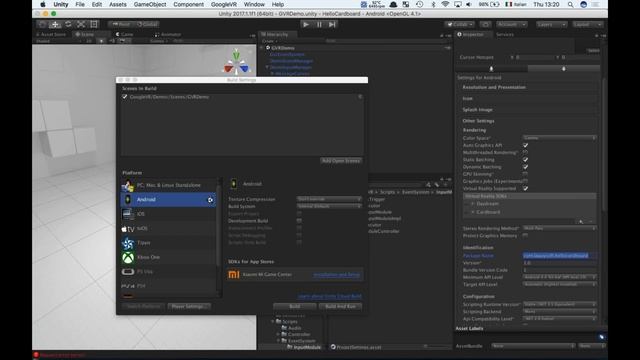Viewport: 640px width, 360px height.
Task: Select the tvOS platform icon
Action: tap(128, 229)
